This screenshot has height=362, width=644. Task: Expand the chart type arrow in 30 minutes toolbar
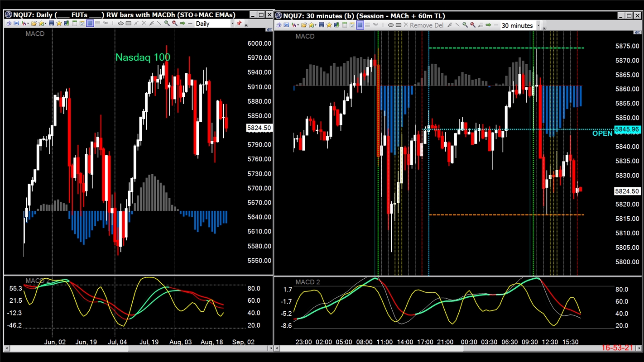(298, 25)
